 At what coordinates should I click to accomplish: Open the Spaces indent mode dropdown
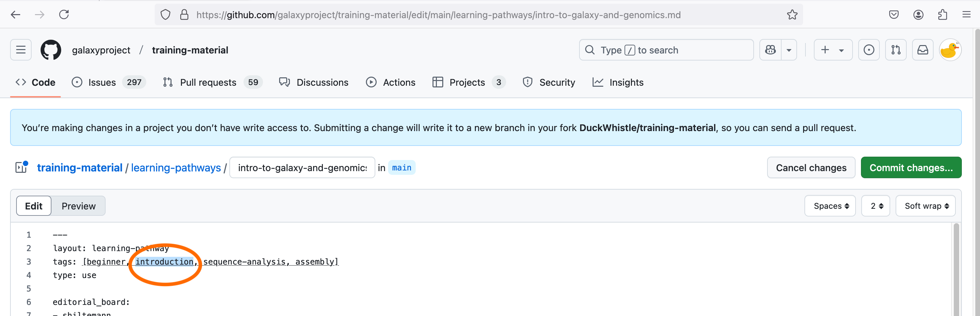pos(830,206)
